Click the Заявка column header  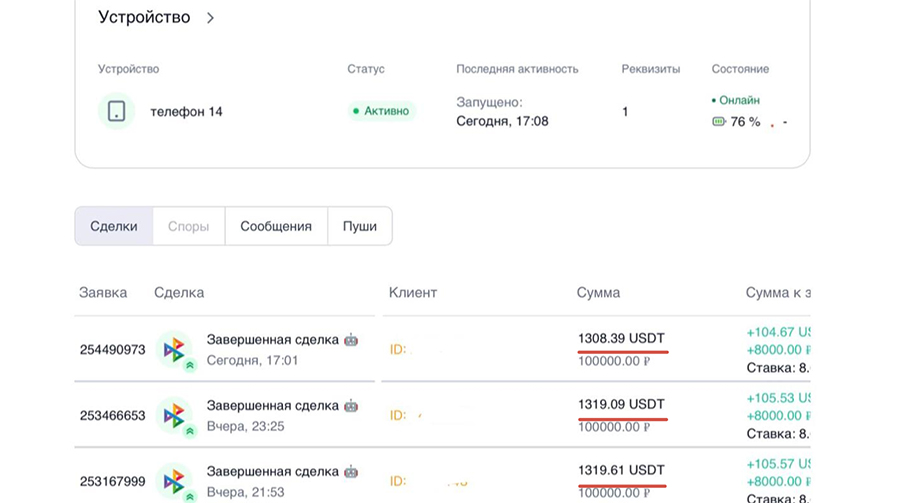pos(103,292)
